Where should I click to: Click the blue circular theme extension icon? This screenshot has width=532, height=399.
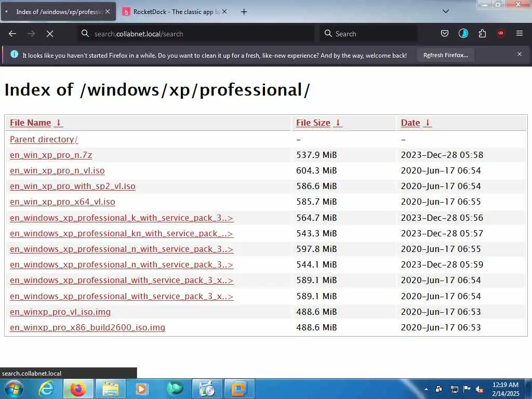pos(463,33)
